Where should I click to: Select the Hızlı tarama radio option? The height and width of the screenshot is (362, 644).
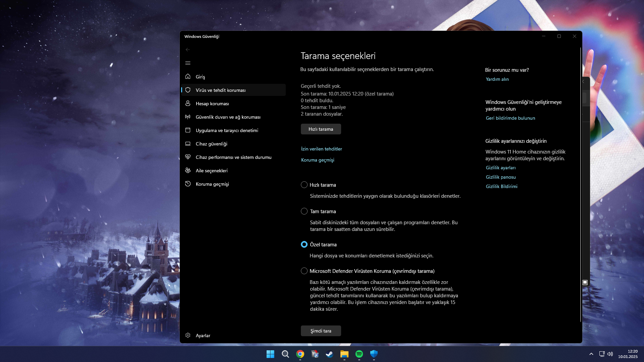point(304,185)
